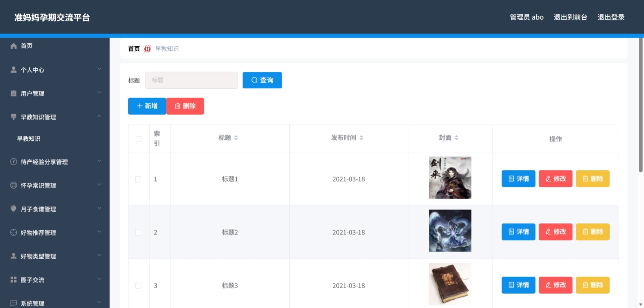Screen dimensions: 644x308
Task: Open 个人中心 sidebar menu label
Action: click(x=33, y=70)
